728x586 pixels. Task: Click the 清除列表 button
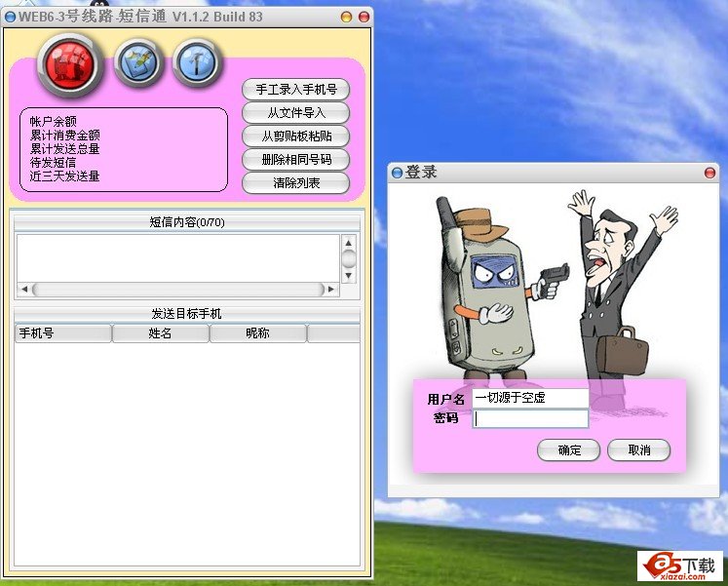pyautogui.click(x=295, y=182)
